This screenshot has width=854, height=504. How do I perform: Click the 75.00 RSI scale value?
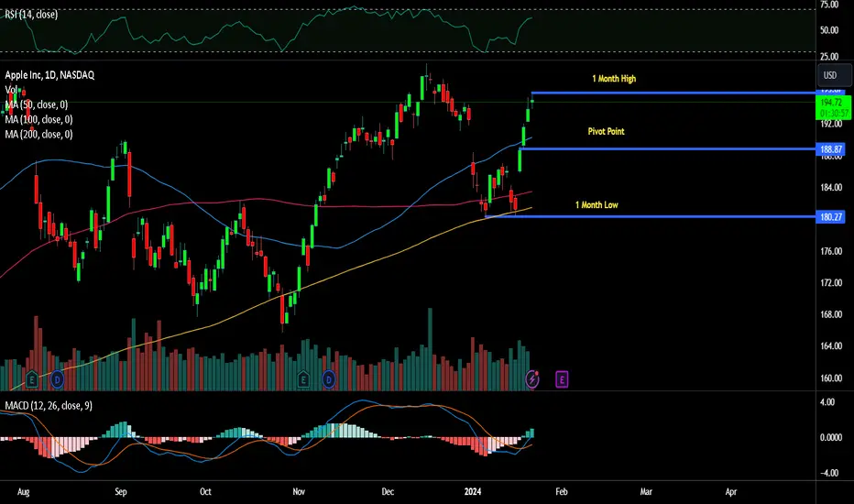tap(829, 5)
